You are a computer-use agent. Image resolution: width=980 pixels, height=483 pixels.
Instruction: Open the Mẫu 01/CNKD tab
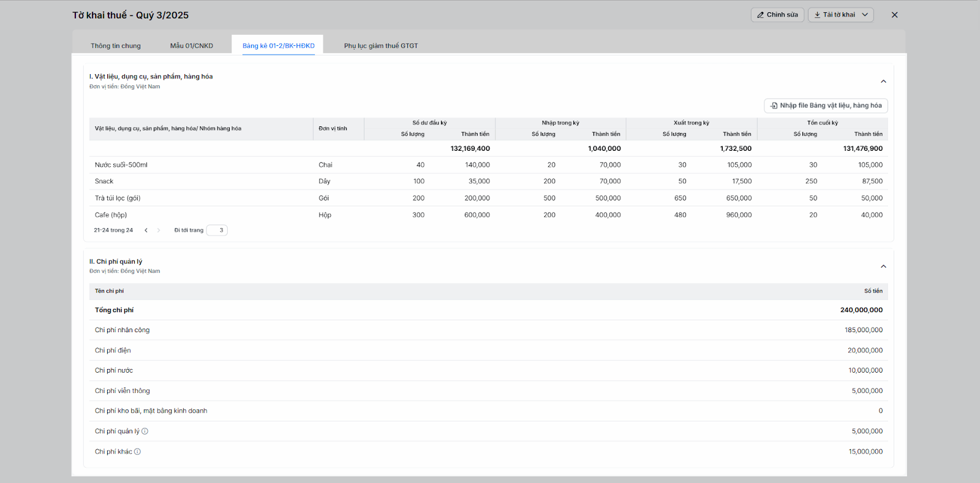tap(192, 46)
